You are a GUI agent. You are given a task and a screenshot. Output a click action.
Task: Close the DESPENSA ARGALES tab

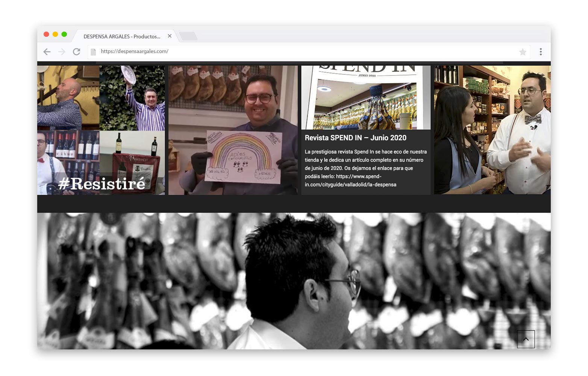click(x=170, y=36)
